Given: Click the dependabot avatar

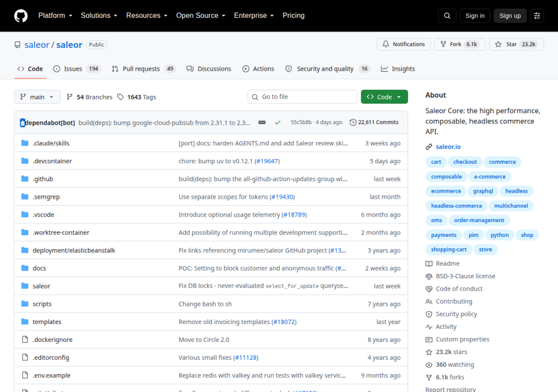Looking at the screenshot, I should 22,122.
